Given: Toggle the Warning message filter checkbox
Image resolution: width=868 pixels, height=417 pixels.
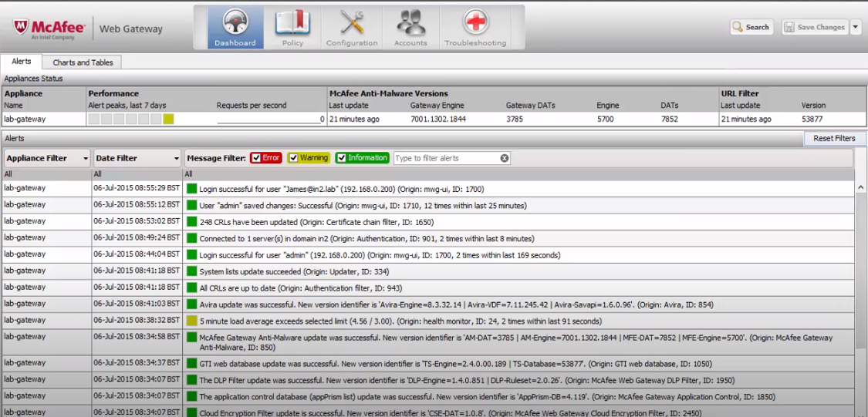Looking at the screenshot, I should [x=293, y=158].
